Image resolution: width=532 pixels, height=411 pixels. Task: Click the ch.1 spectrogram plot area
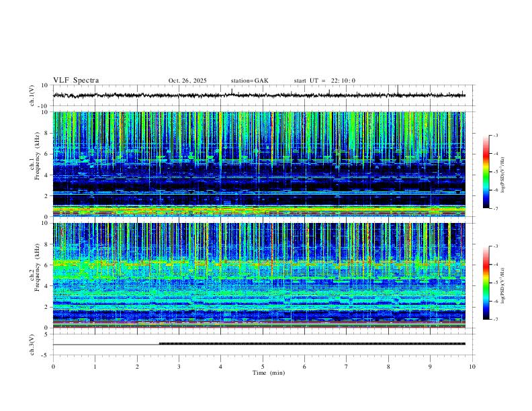(259, 164)
